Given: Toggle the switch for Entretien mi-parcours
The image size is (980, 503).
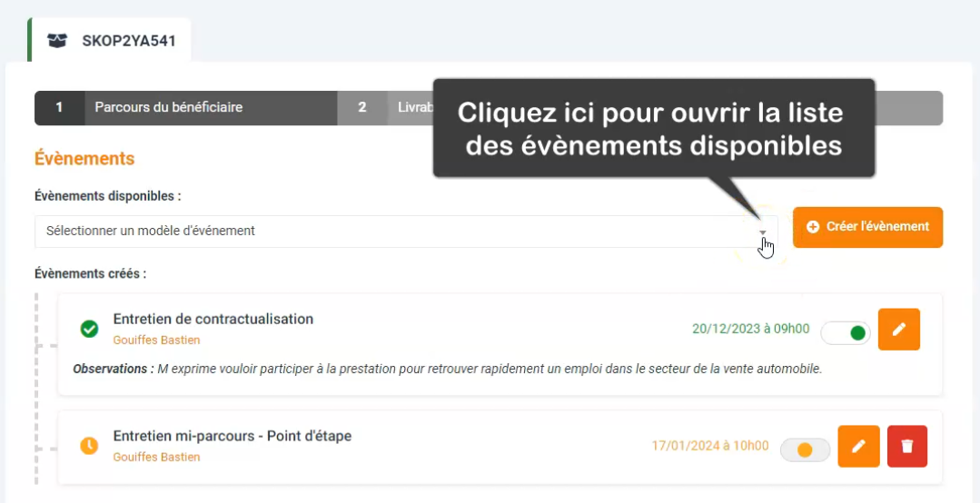Looking at the screenshot, I should coord(805,450).
